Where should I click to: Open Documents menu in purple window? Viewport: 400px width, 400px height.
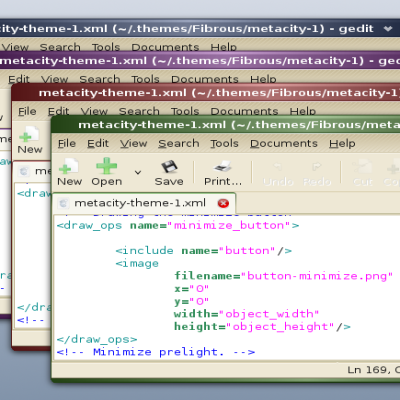[205, 79]
